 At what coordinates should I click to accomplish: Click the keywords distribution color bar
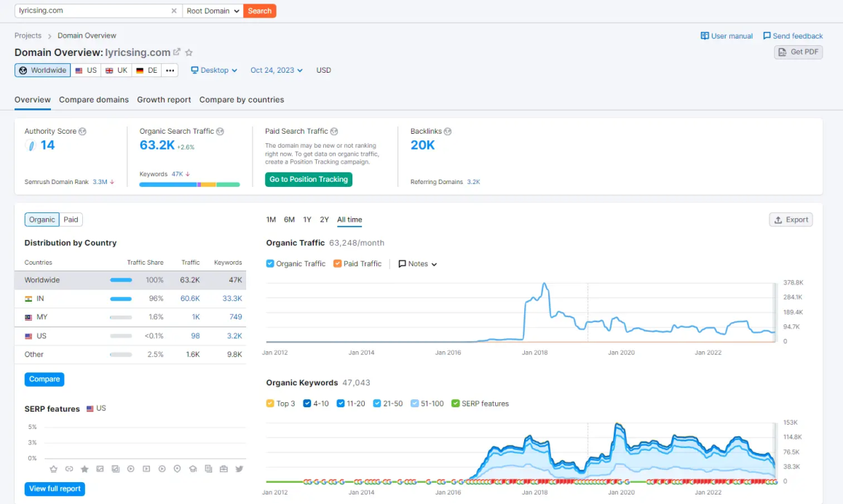pyautogui.click(x=189, y=185)
